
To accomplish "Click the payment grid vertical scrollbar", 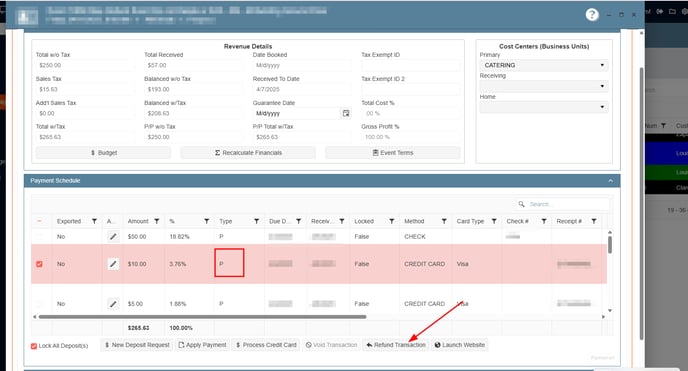I will (610, 245).
